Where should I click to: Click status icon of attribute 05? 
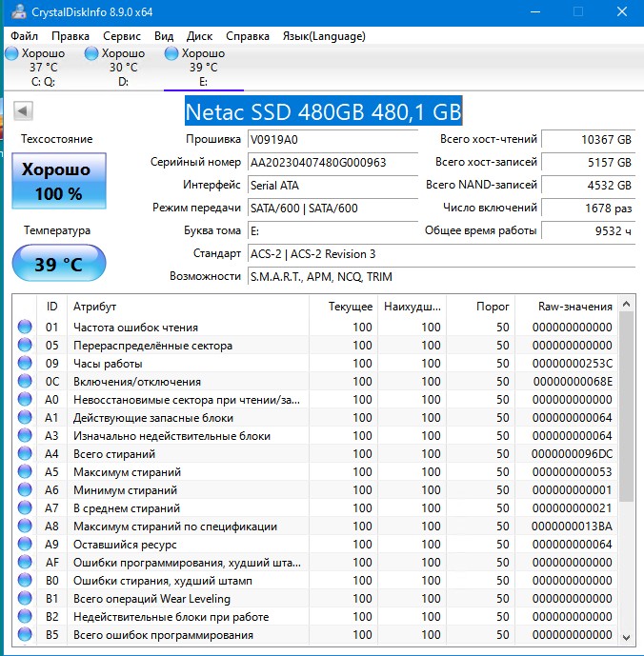(25, 345)
